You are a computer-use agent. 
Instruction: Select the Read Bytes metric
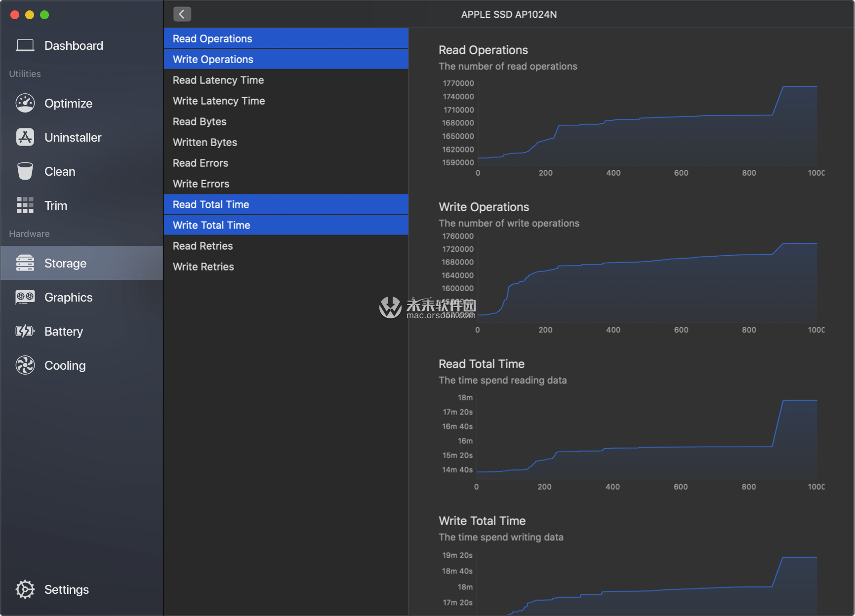point(286,121)
